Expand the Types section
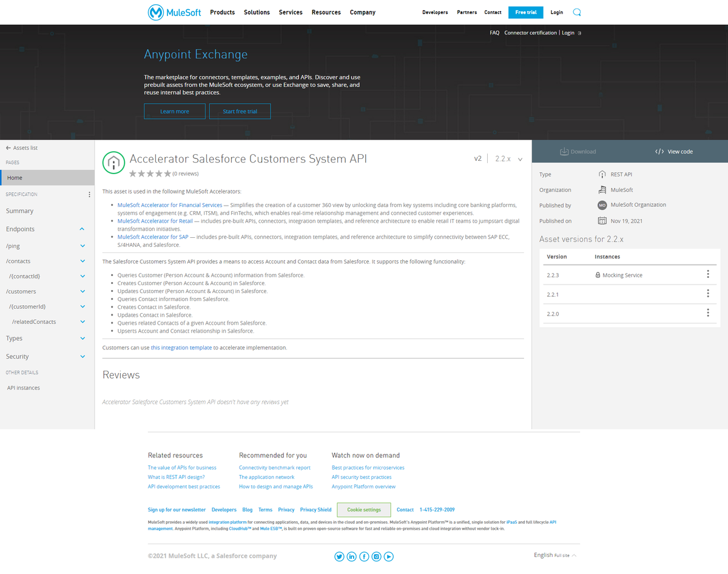This screenshot has width=728, height=574. pos(83,339)
